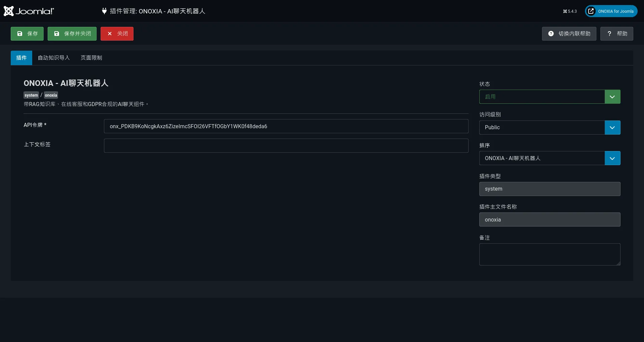Select the 插件 tab
The image size is (644, 342).
click(x=21, y=58)
